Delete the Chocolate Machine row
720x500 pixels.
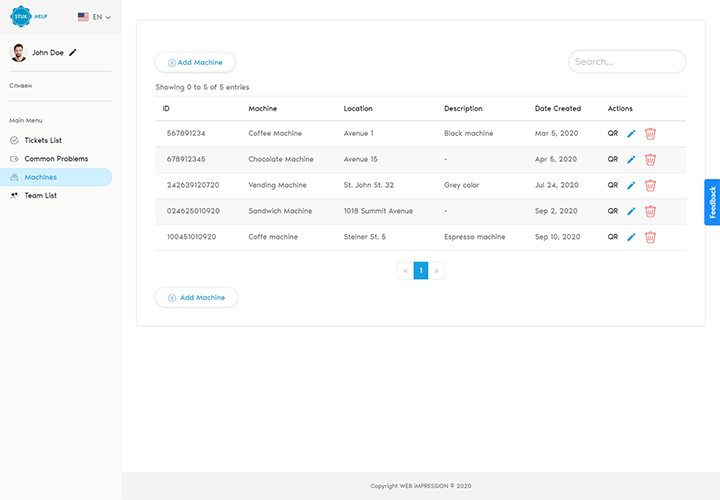pos(650,159)
